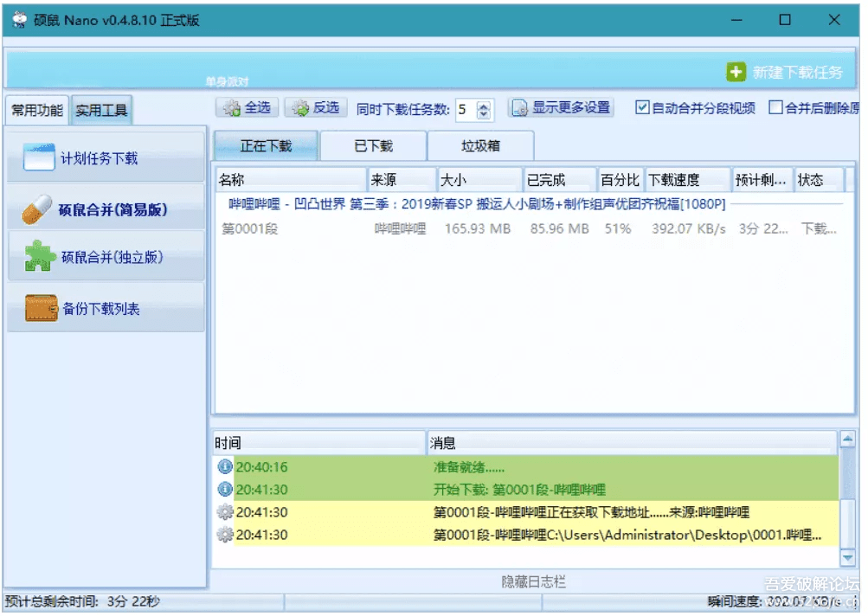Sort by the 来源 column header
The image size is (868, 616).
(402, 180)
